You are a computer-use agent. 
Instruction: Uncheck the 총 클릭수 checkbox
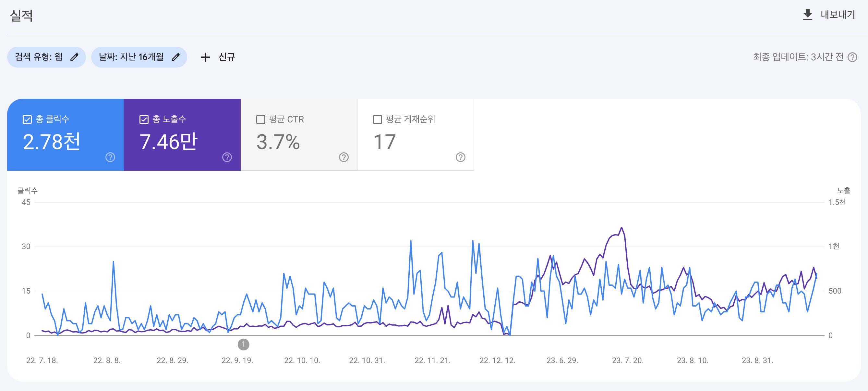coord(27,120)
